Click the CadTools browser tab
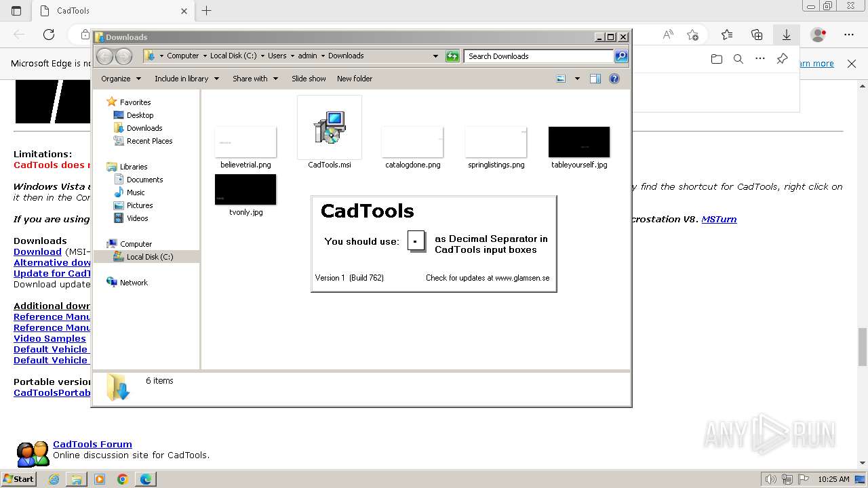Screen dimensions: 868x488 (x=113, y=11)
